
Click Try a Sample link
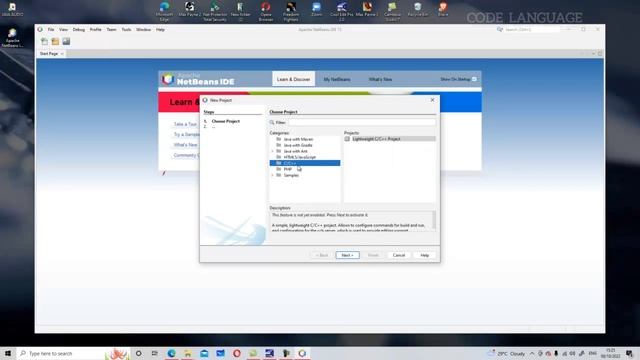click(x=187, y=134)
